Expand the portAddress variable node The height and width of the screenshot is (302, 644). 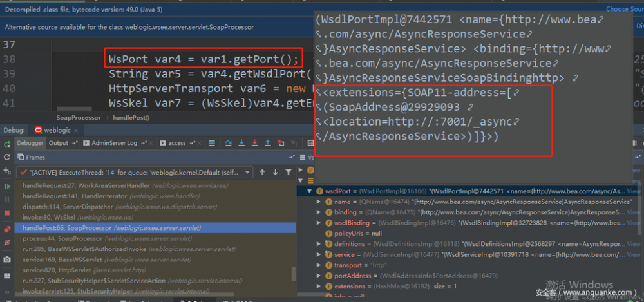point(319,276)
